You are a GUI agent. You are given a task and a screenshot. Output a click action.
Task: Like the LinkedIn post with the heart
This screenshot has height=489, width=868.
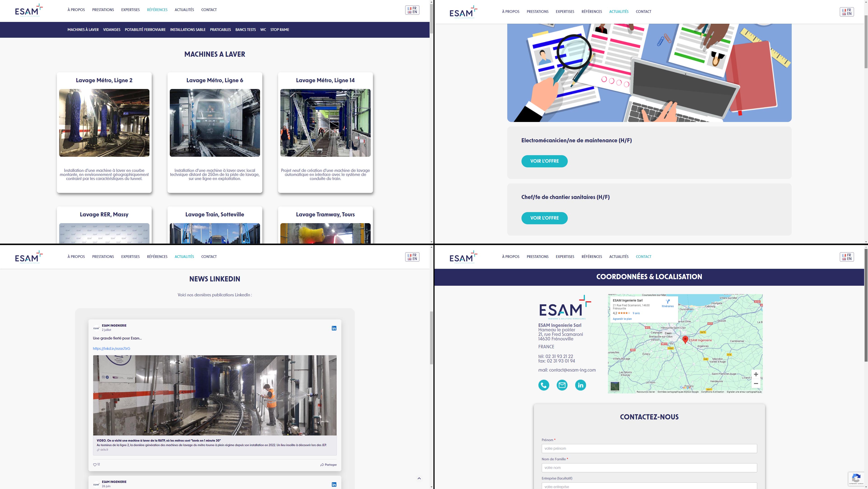click(95, 464)
